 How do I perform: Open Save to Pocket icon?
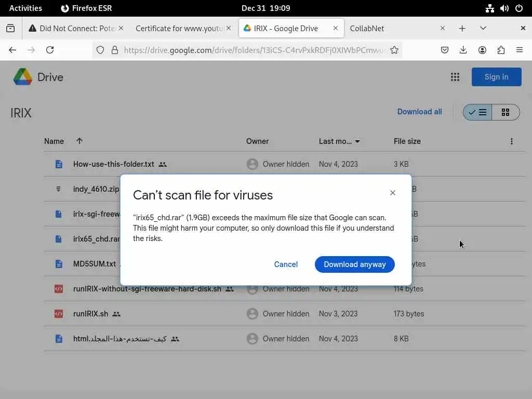445,50
